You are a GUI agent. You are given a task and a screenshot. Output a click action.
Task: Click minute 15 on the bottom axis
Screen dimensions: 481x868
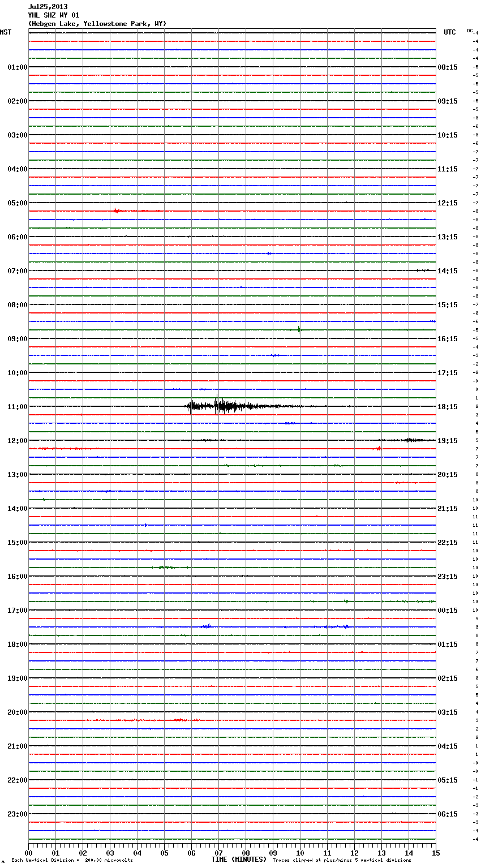point(436,853)
